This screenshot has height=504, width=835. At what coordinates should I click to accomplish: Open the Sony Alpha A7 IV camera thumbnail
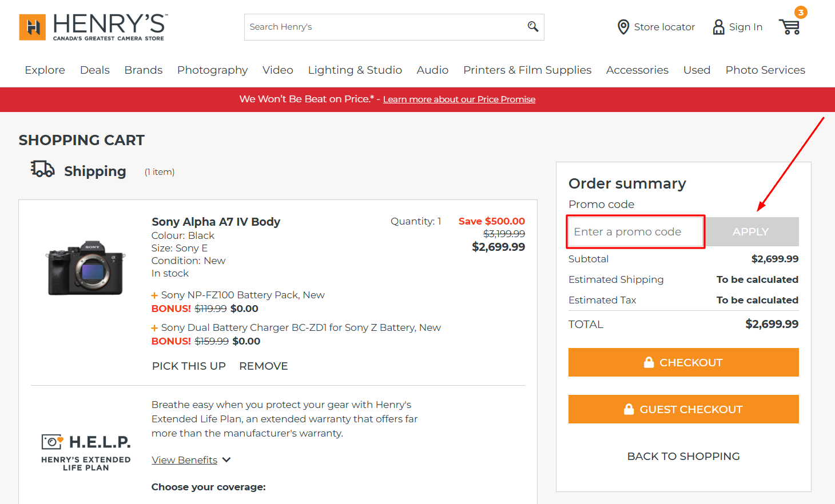(86, 267)
